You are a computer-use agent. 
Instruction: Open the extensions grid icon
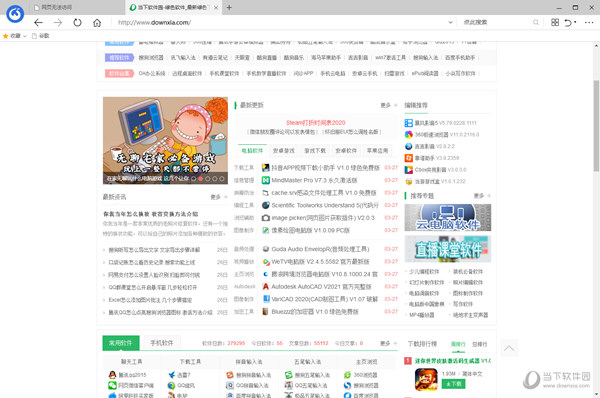(555, 23)
